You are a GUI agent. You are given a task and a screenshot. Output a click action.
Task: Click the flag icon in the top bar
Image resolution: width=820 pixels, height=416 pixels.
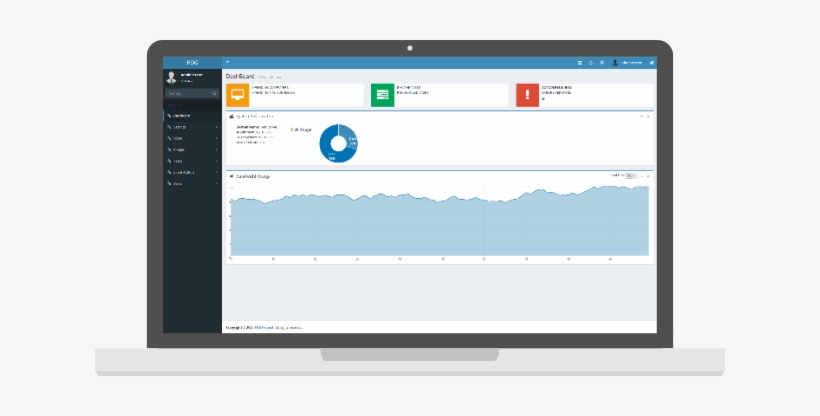coord(601,62)
